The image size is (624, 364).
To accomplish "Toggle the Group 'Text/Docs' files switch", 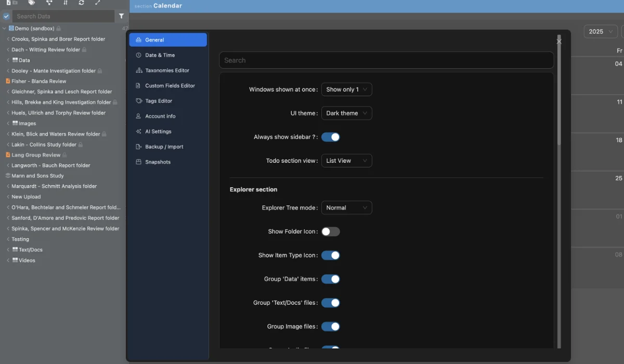I will tap(331, 303).
